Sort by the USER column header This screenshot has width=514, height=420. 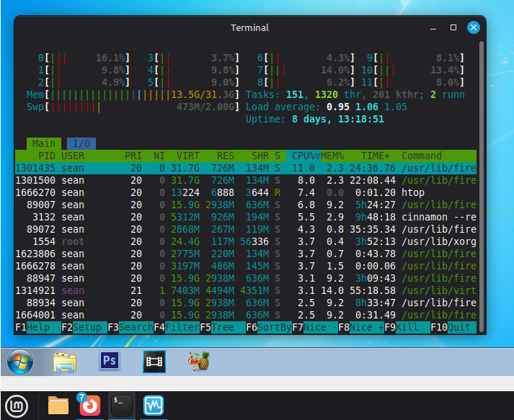tap(73, 156)
